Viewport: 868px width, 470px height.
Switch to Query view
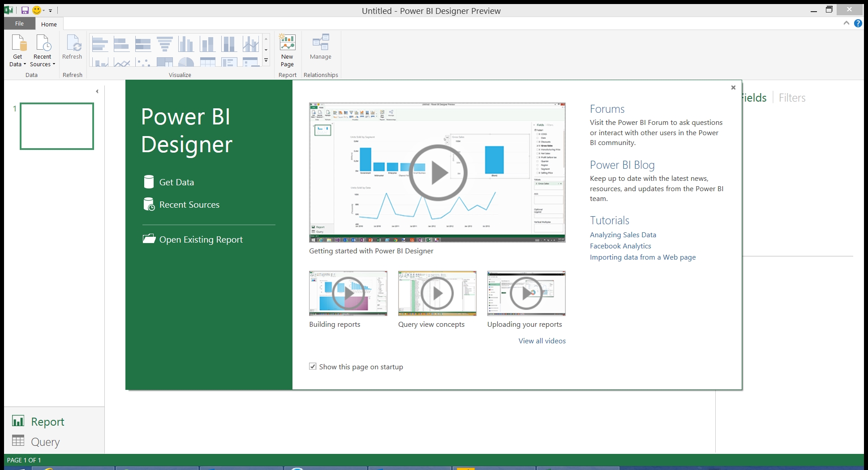pyautogui.click(x=36, y=441)
